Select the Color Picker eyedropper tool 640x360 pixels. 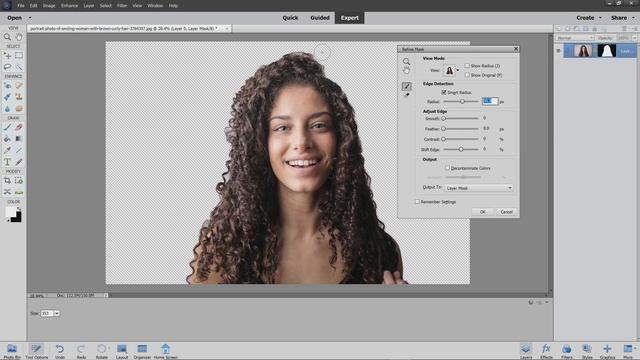pyautogui.click(x=7, y=150)
